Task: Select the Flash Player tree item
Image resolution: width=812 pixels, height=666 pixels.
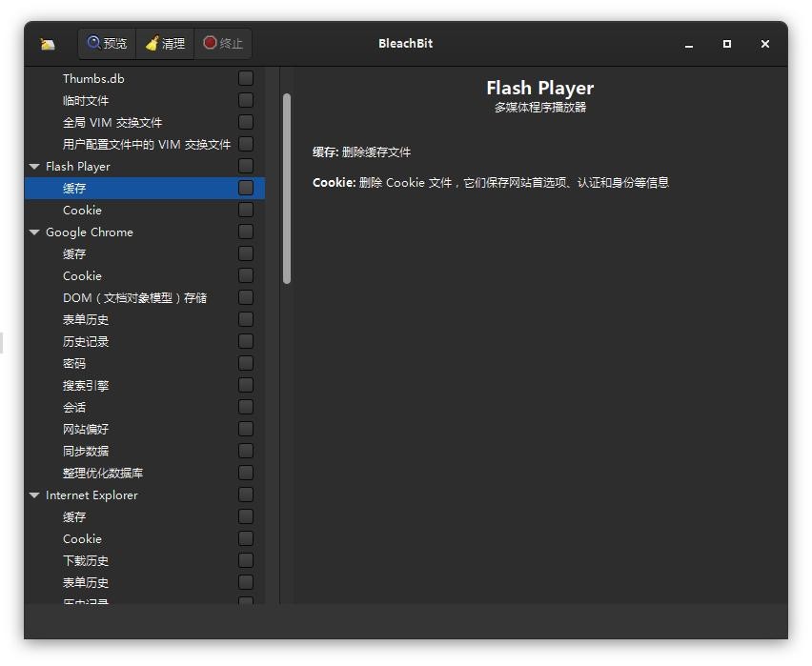Action: (145, 166)
